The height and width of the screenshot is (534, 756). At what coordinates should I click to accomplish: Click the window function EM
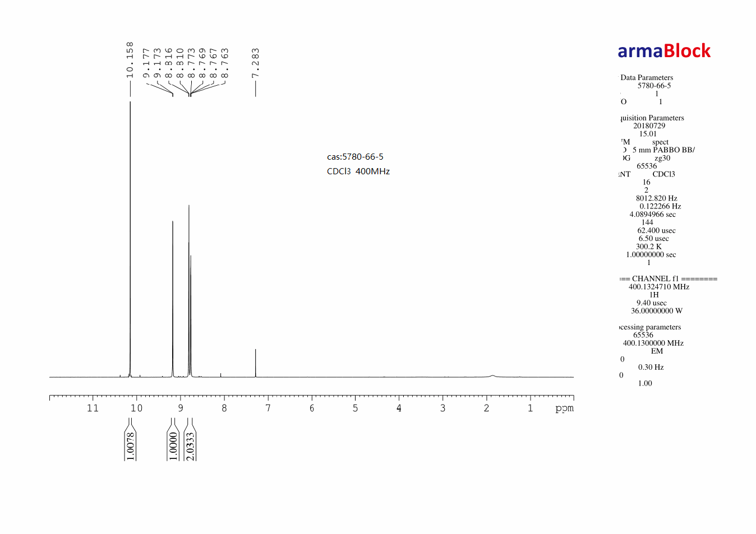[x=657, y=351]
